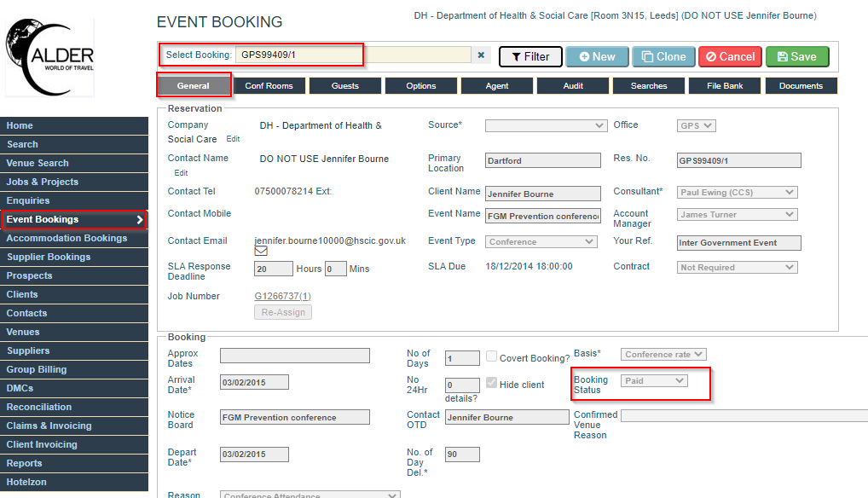The image size is (868, 498).
Task: Open Hotelzon in the sidebar
Action: (74, 483)
